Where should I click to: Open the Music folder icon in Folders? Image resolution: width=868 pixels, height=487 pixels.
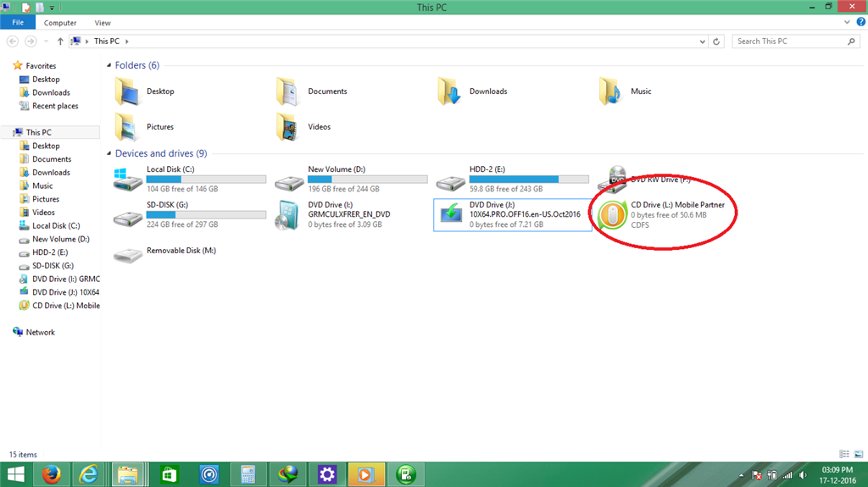(610, 91)
